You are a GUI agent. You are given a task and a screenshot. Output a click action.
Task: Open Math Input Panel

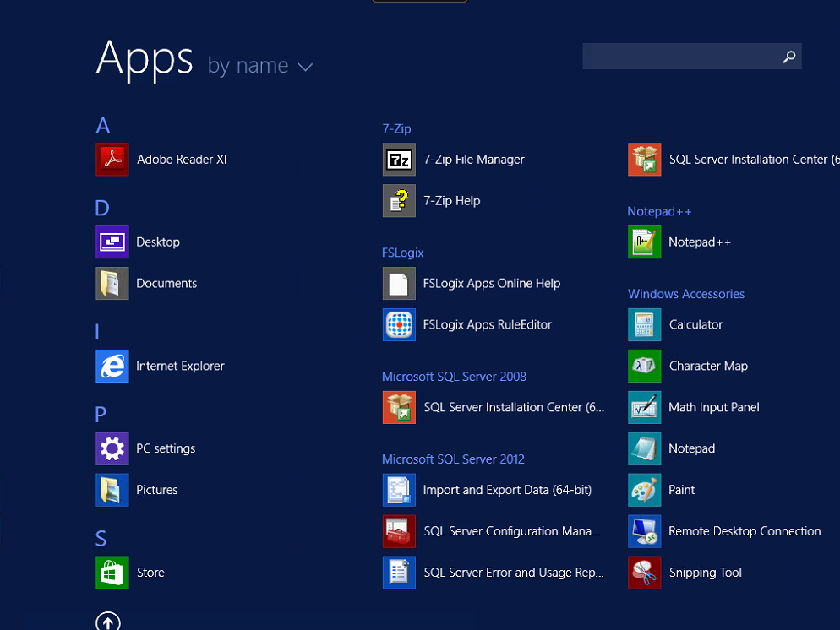tap(695, 407)
